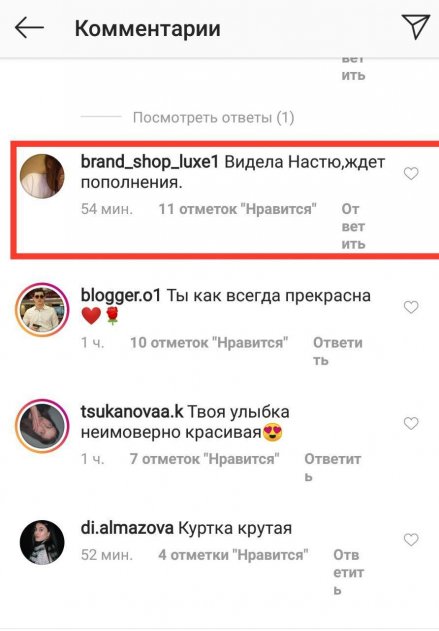This screenshot has height=631, width=439.
Task: View 11 likes on brand_shop_luxe1 comment
Action: click(237, 209)
